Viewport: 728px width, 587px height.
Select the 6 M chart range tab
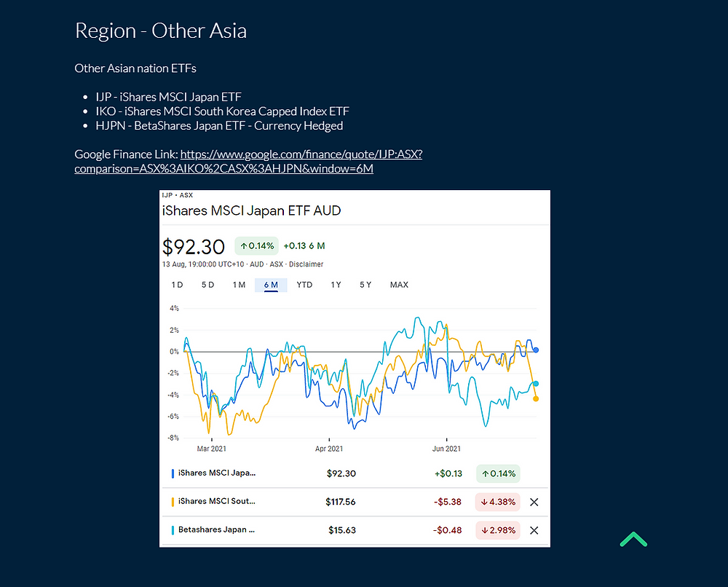271,285
